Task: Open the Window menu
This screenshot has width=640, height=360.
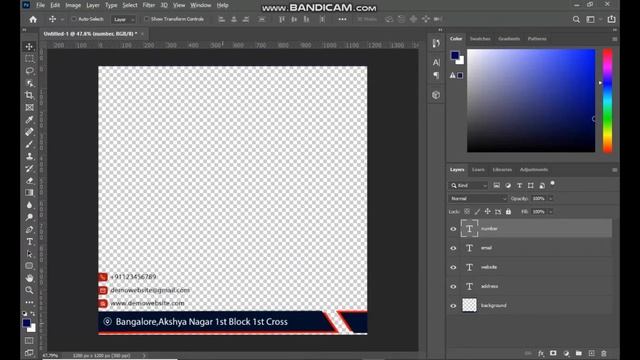Action: (201, 5)
